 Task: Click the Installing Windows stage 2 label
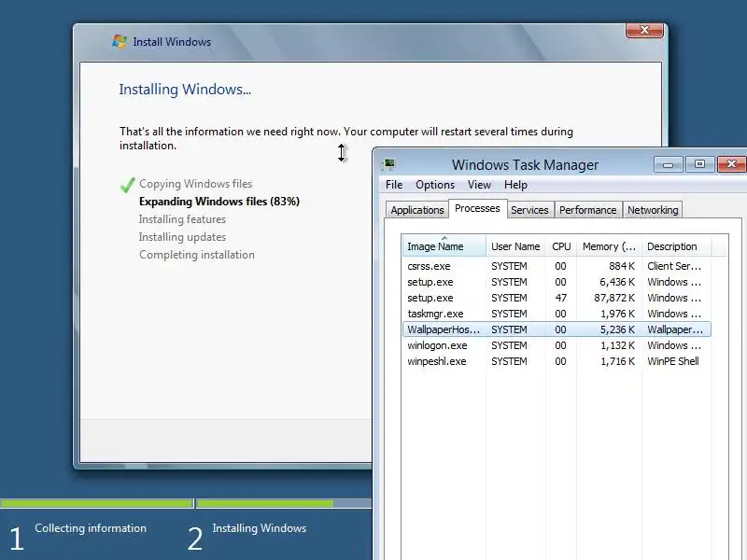[x=260, y=528]
